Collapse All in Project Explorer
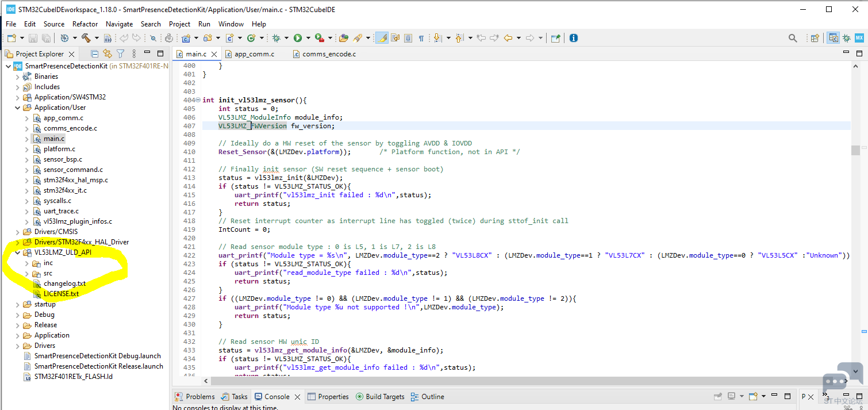Image resolution: width=868 pixels, height=410 pixels. click(95, 53)
